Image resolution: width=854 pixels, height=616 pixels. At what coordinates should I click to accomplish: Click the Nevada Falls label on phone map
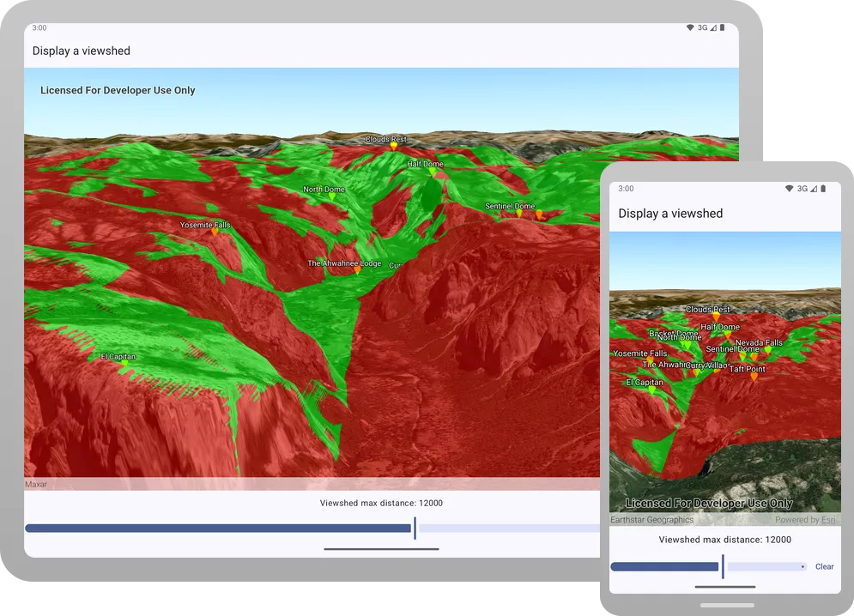(x=759, y=342)
